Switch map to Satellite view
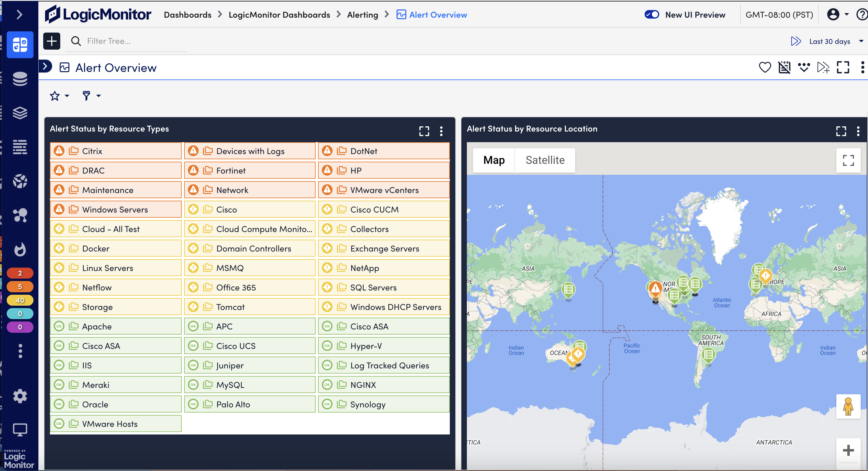 pos(545,160)
